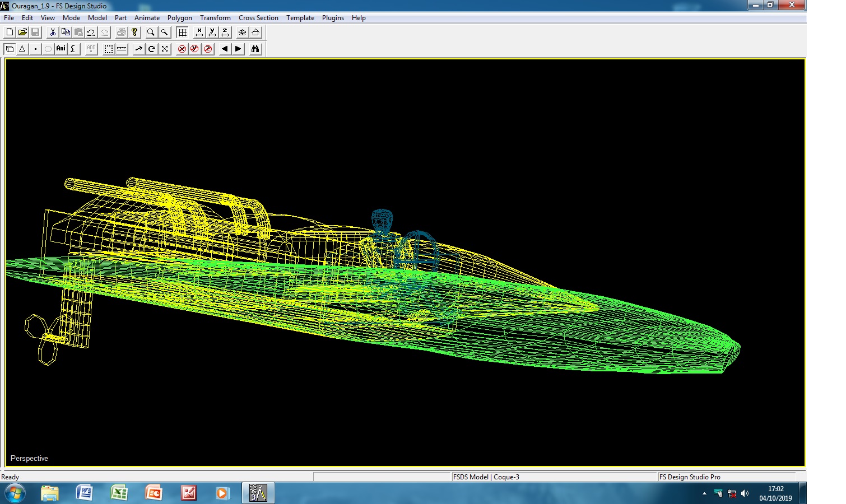Select Point mode dot icon
Image resolution: width=846 pixels, height=504 pixels.
[x=35, y=49]
